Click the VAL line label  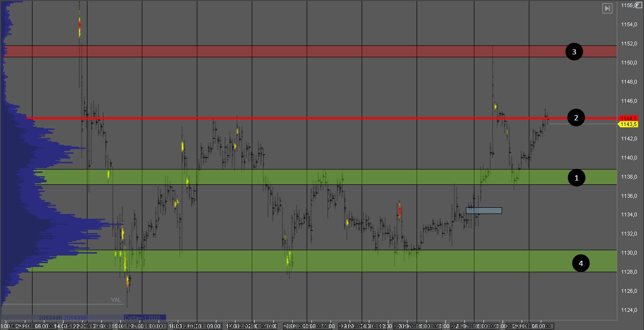[116, 300]
